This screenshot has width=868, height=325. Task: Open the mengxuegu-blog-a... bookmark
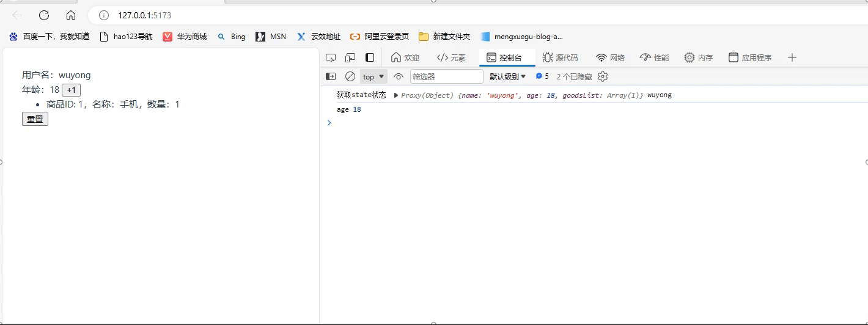coord(521,37)
